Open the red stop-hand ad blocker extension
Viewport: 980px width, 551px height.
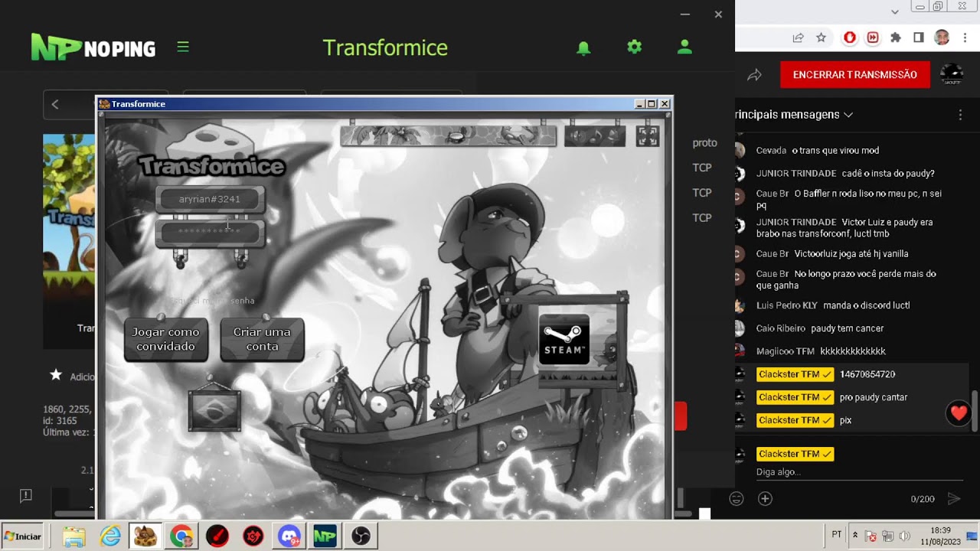[x=850, y=37]
